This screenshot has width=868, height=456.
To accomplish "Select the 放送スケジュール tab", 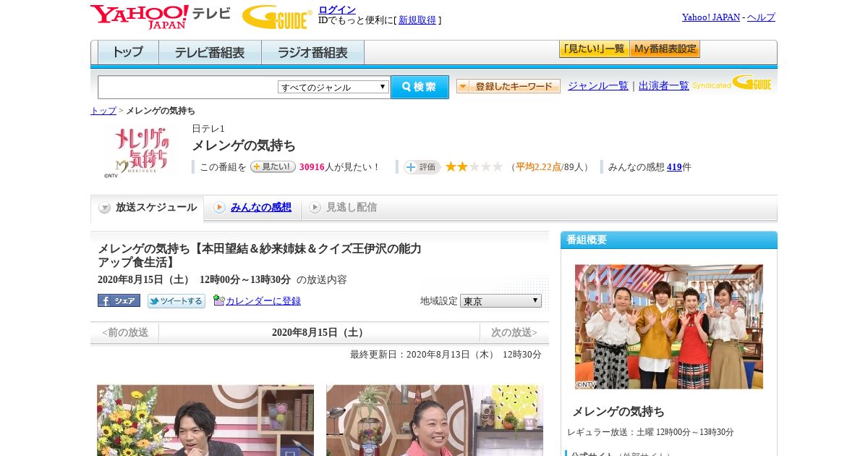I will coord(148,208).
